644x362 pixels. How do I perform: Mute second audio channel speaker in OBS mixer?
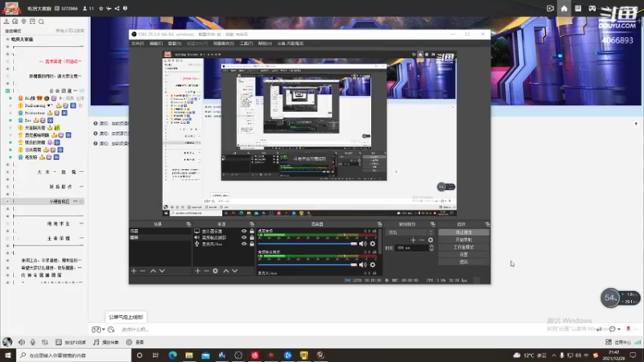363,265
